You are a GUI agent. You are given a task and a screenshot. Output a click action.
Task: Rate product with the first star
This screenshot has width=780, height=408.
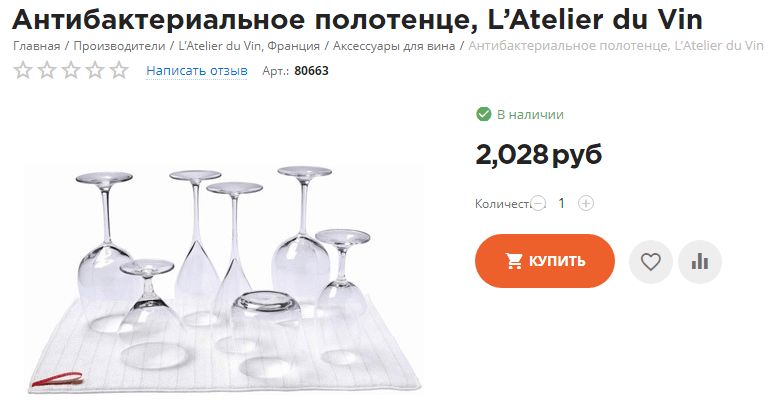pos(22,70)
